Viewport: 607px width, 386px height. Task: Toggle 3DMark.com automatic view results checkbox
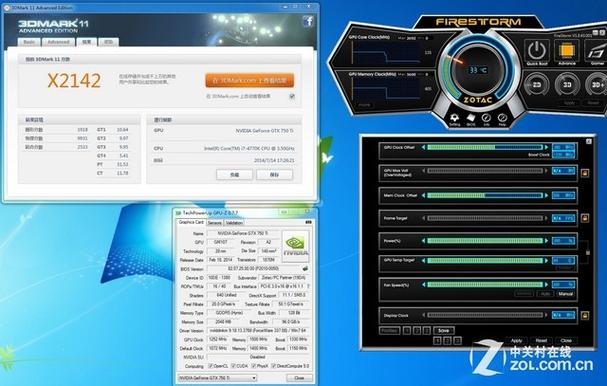292,96
